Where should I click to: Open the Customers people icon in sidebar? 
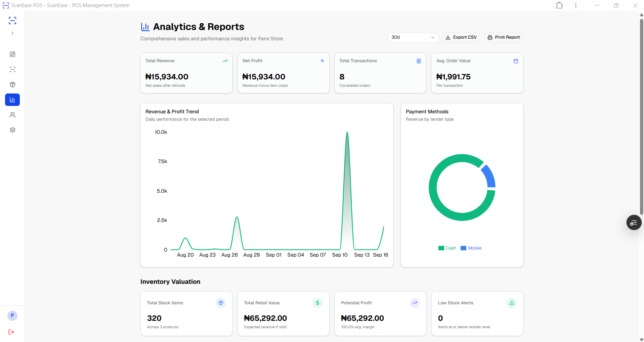pyautogui.click(x=12, y=115)
